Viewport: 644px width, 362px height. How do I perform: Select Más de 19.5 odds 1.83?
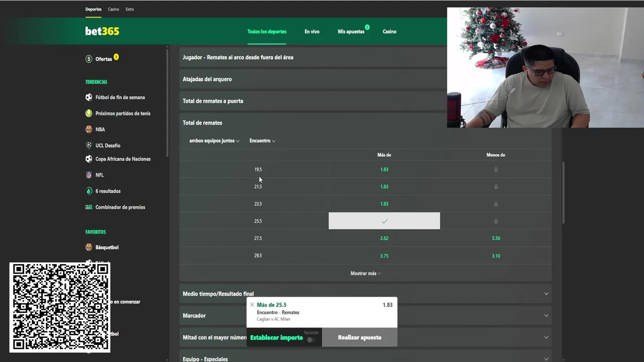384,169
